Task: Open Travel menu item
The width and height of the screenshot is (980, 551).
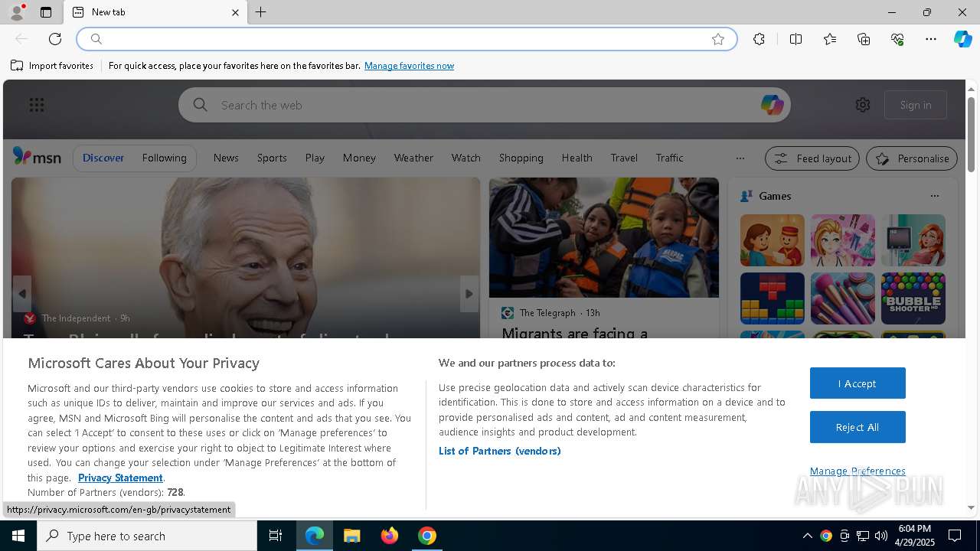Action: click(x=624, y=158)
